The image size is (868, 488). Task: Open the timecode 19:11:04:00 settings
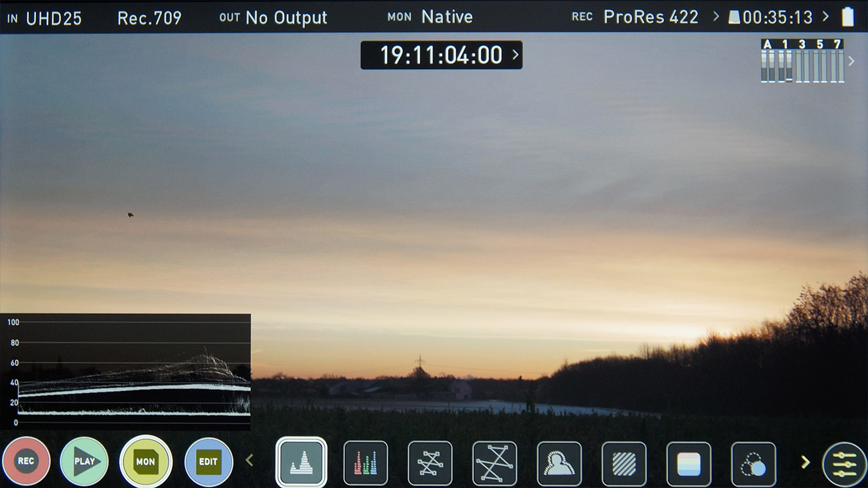pos(441,55)
